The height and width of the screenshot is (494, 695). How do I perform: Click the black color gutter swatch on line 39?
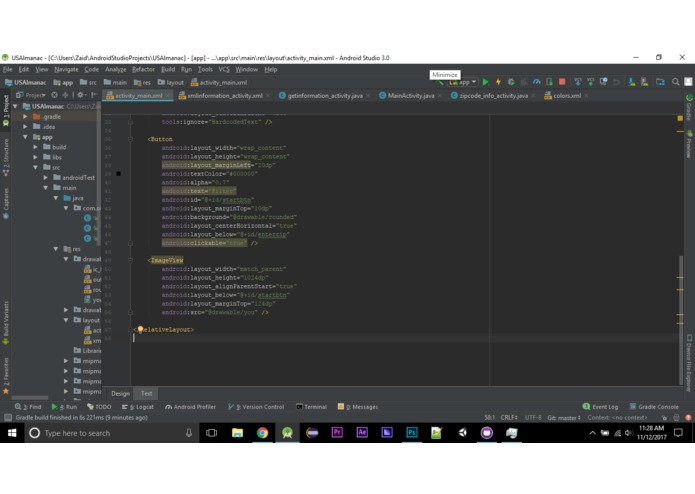[x=118, y=174]
